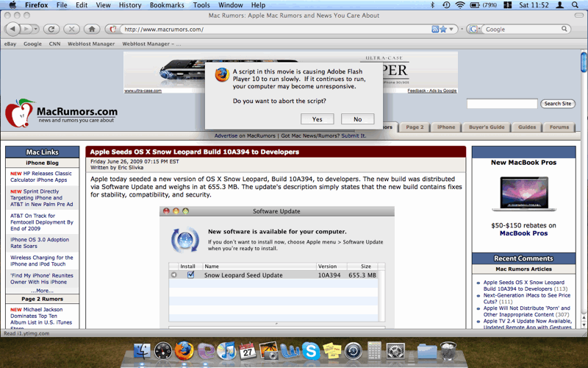Image resolution: width=588 pixels, height=368 pixels.
Task: Click Yes to abort the script
Action: point(318,119)
